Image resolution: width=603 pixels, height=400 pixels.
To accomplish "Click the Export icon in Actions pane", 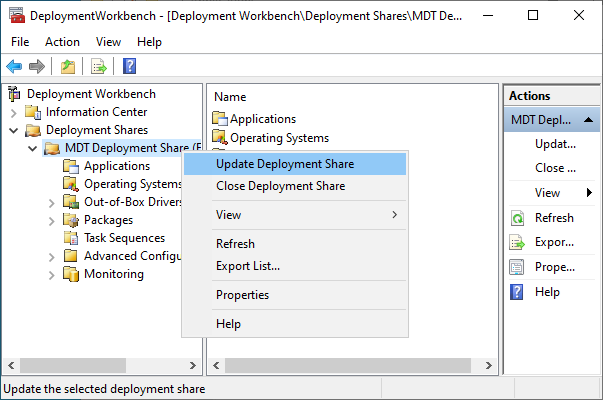I will point(517,243).
